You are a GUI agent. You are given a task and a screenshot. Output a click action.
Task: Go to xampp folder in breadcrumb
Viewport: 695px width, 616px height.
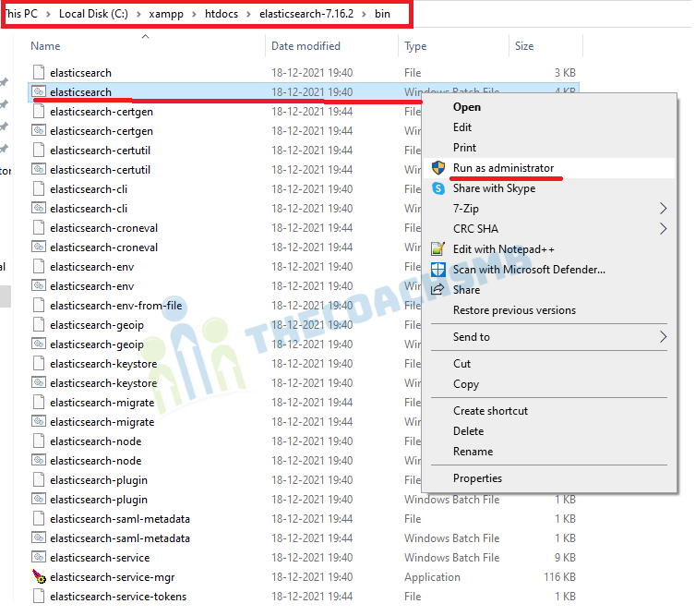pyautogui.click(x=166, y=14)
